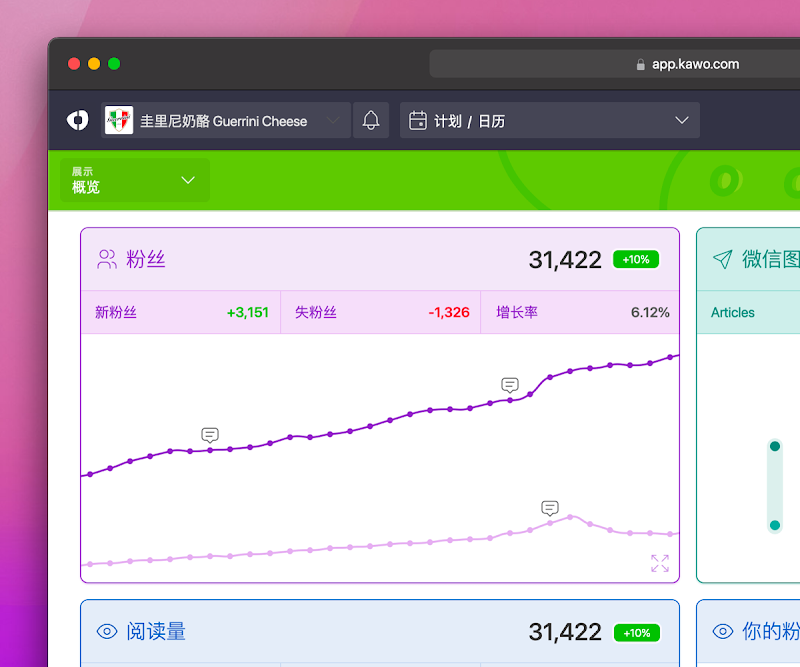Open the Guerrini Cheese brand selector
This screenshot has height=667, width=800.
pyautogui.click(x=226, y=120)
